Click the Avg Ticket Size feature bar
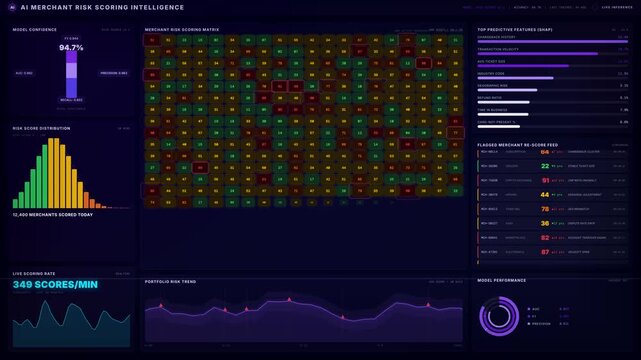The width and height of the screenshot is (641, 360). 523,66
